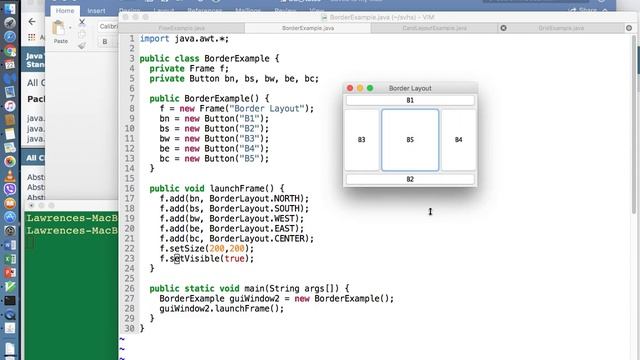Click the "true" literal on line 23
The width and height of the screenshot is (640, 360).
click(234, 258)
